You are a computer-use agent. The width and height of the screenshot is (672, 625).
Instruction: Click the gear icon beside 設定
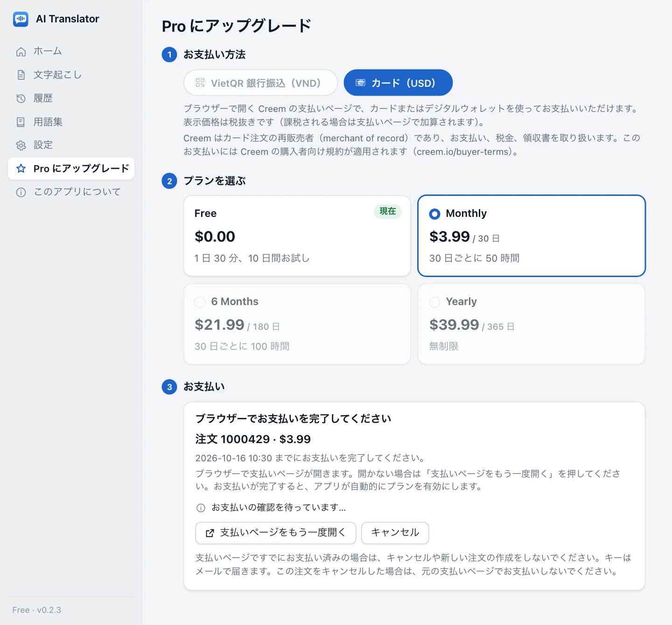click(21, 146)
